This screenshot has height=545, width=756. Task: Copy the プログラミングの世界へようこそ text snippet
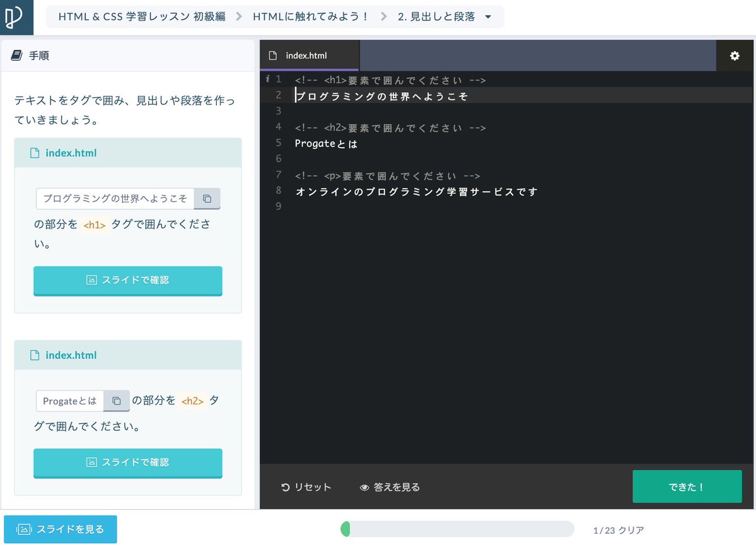point(207,199)
